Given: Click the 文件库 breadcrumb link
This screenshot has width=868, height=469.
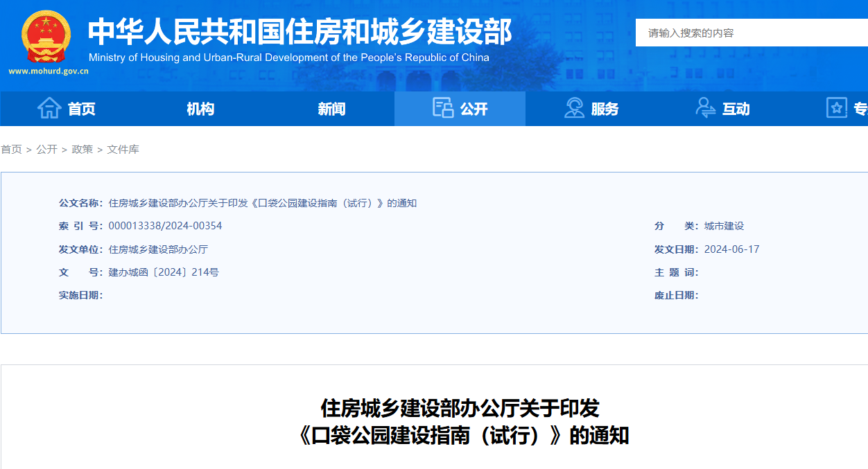Looking at the screenshot, I should click(x=123, y=150).
